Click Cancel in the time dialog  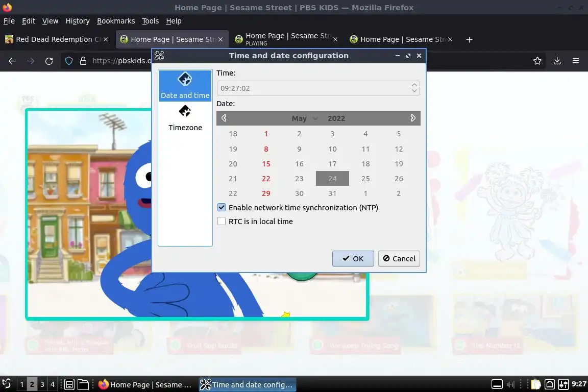[x=399, y=258]
